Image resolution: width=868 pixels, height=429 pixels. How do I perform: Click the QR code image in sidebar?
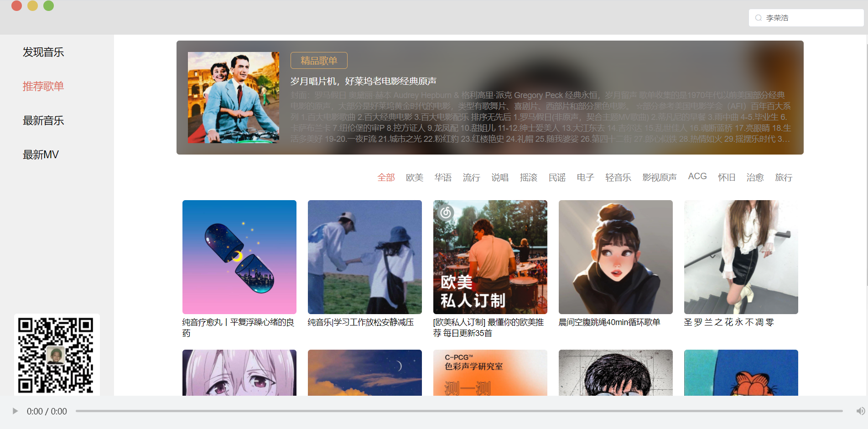coord(56,355)
